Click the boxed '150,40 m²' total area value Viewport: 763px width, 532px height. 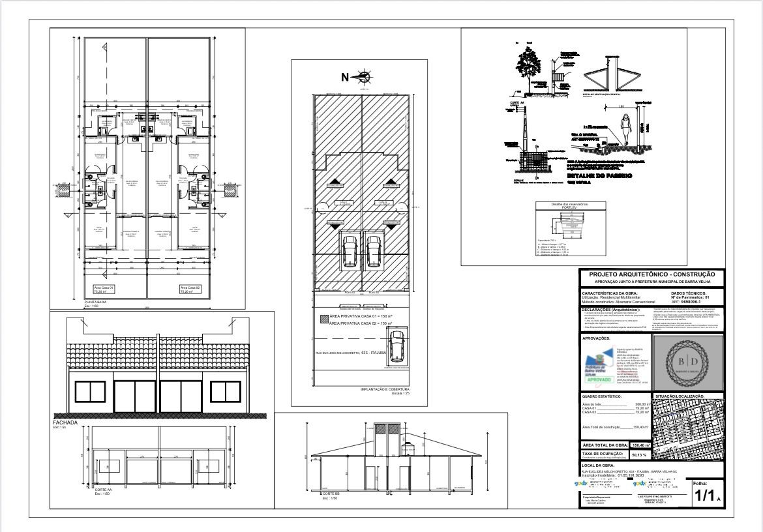click(x=640, y=445)
